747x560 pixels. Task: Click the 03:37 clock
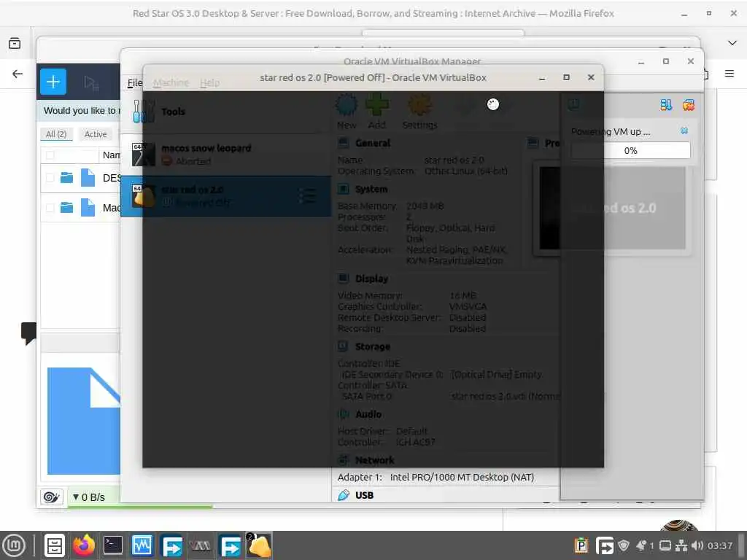720,545
